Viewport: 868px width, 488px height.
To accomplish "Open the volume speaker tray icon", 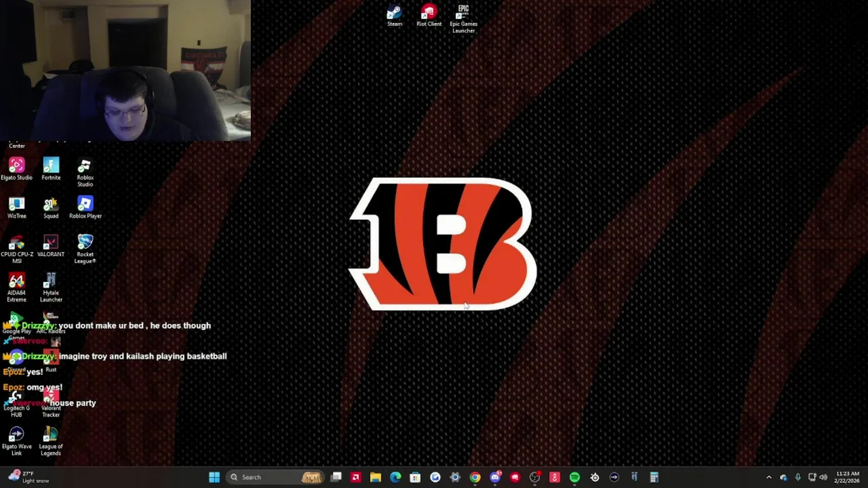I will tap(823, 477).
